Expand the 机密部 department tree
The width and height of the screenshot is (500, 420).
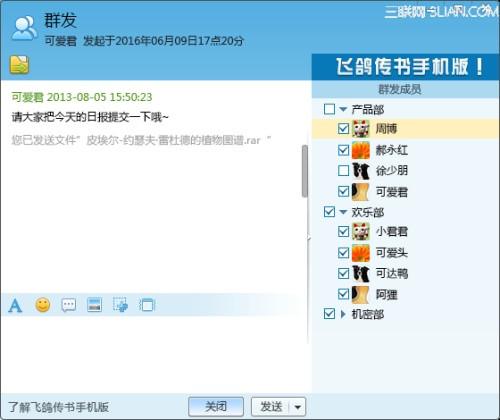click(x=343, y=314)
